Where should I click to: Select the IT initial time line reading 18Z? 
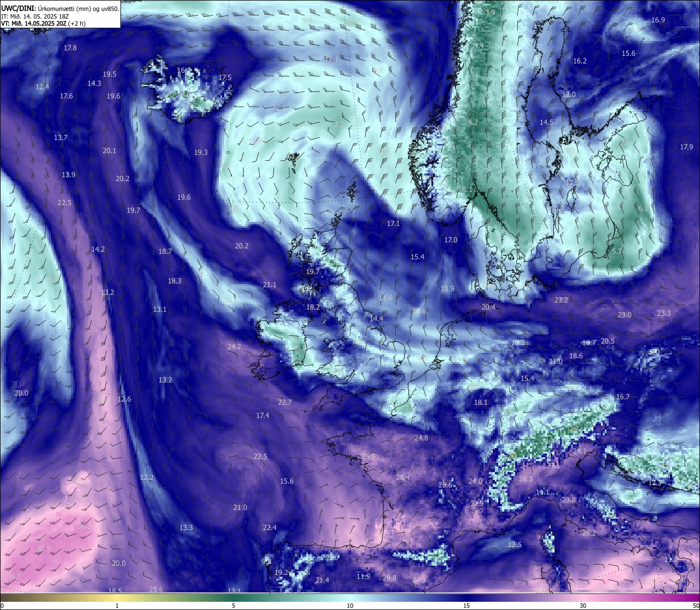(x=35, y=16)
